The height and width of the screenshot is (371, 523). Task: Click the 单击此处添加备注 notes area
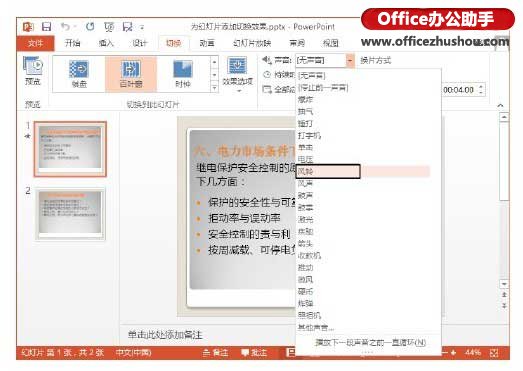pyautogui.click(x=165, y=335)
